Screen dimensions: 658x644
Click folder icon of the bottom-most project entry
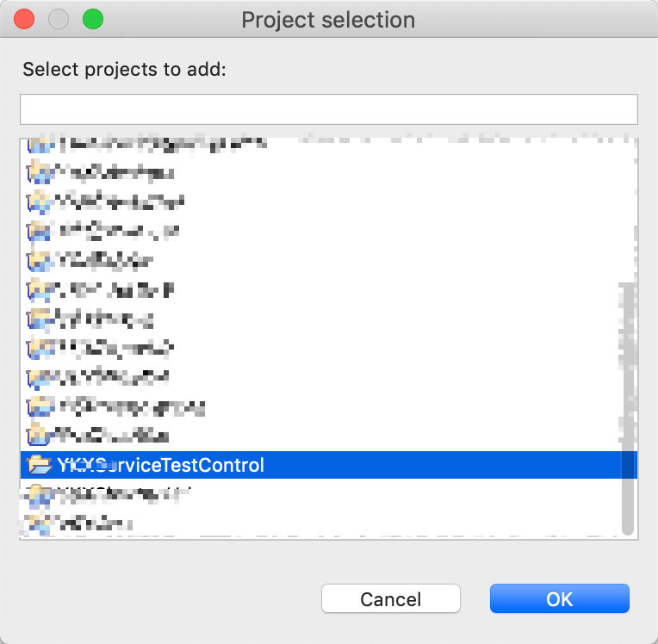click(x=39, y=522)
